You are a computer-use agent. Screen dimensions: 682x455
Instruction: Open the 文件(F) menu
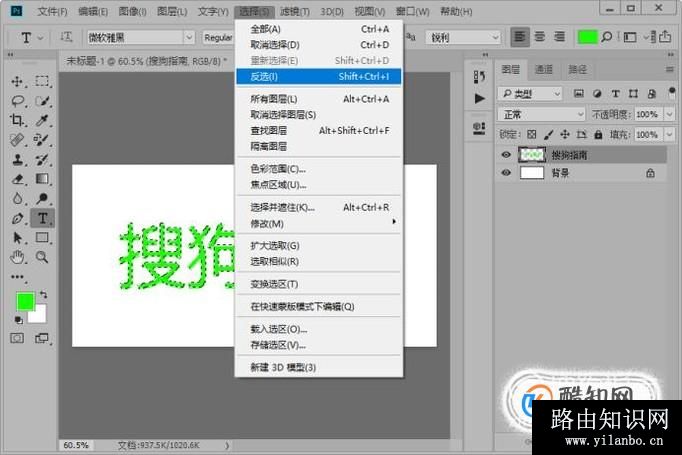pos(52,12)
